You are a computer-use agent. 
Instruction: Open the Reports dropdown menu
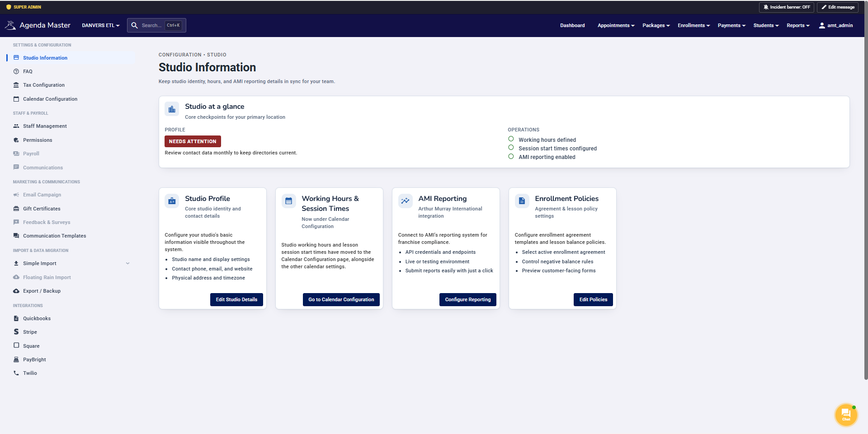click(798, 25)
